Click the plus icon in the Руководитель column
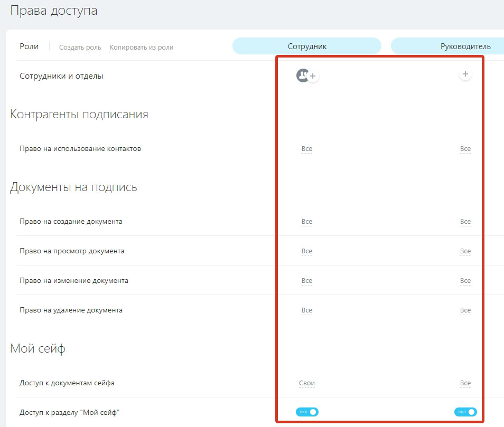Screen dimensions: 504x427 [465, 74]
